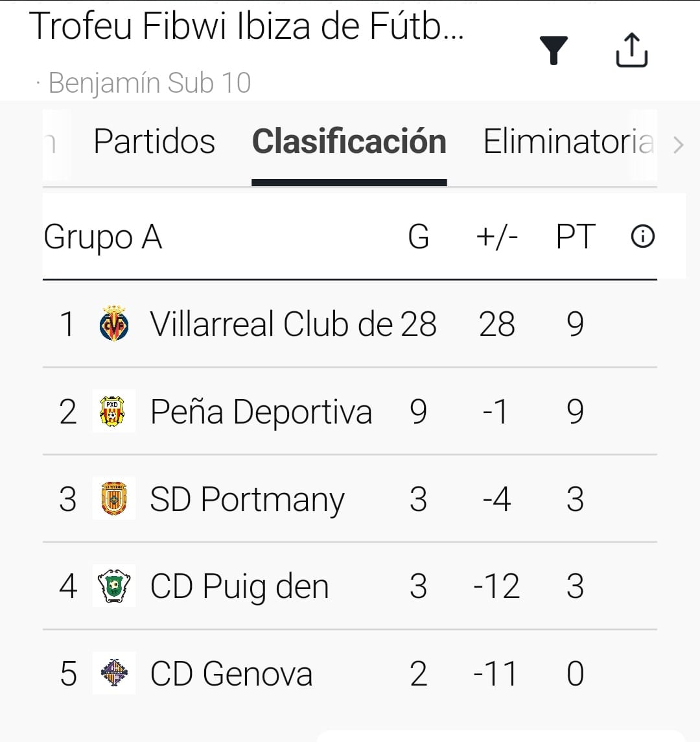Screen dimensions: 700x742
Task: Tap the Peña Deportiva crest
Action: pyautogui.click(x=114, y=411)
